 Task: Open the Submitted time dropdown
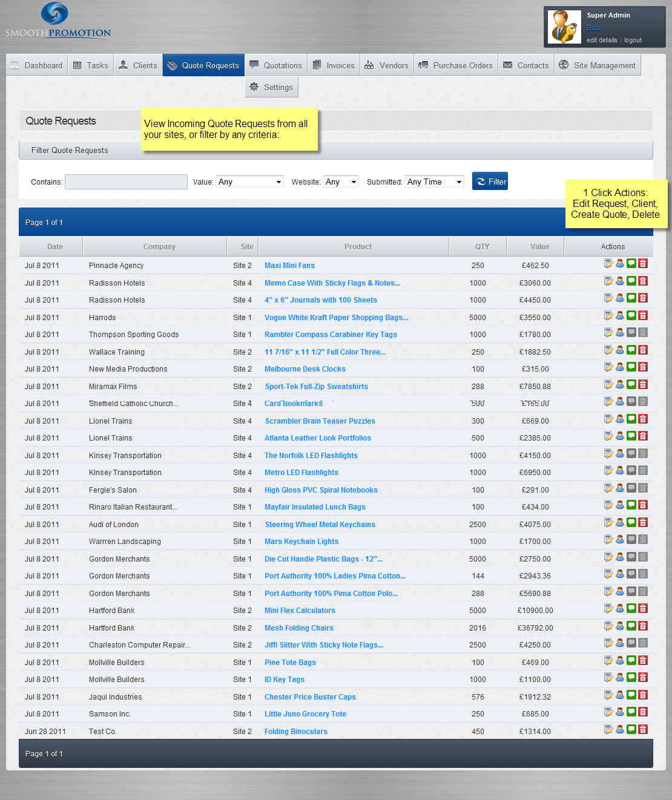tap(434, 182)
